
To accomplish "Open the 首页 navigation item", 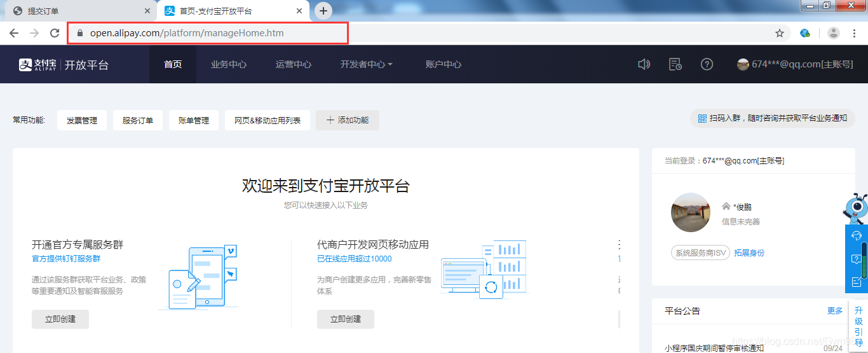I will (173, 64).
